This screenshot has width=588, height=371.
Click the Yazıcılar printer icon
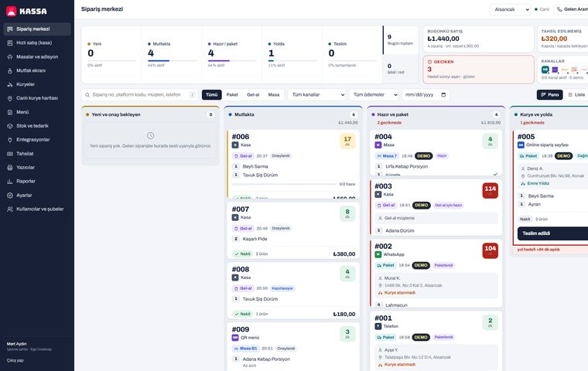point(10,168)
